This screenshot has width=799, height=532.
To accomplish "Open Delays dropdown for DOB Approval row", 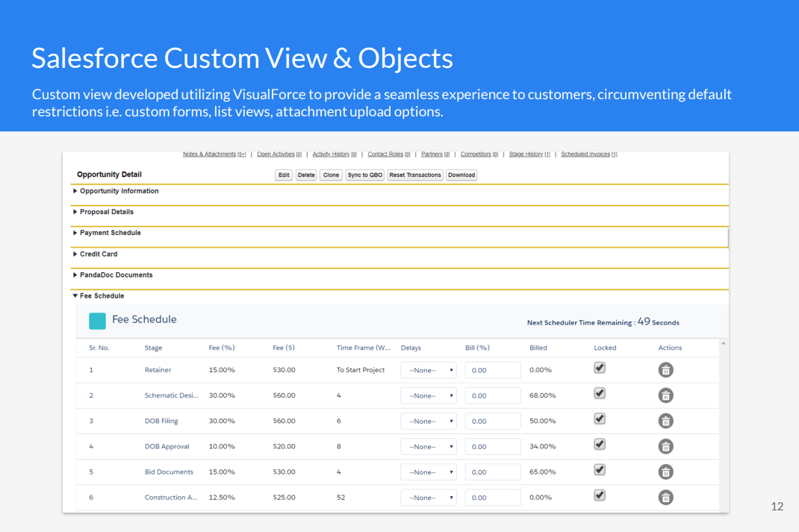I will pos(429,446).
